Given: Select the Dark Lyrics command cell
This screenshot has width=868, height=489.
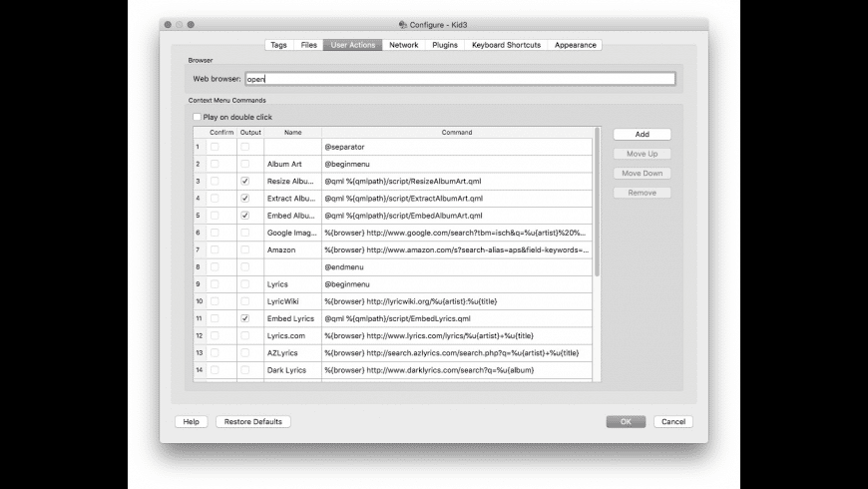Looking at the screenshot, I should pyautogui.click(x=457, y=370).
